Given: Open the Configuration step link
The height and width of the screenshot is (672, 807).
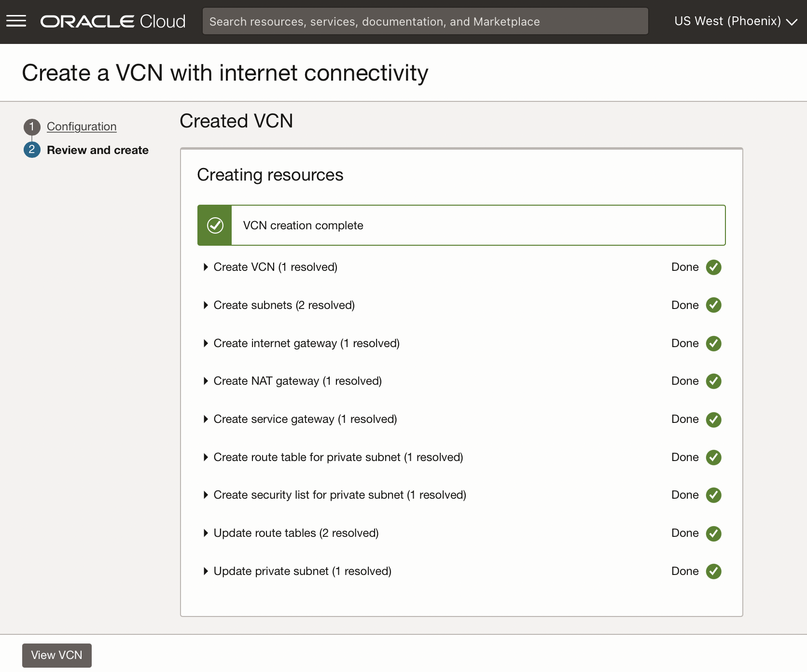Looking at the screenshot, I should pyautogui.click(x=81, y=126).
